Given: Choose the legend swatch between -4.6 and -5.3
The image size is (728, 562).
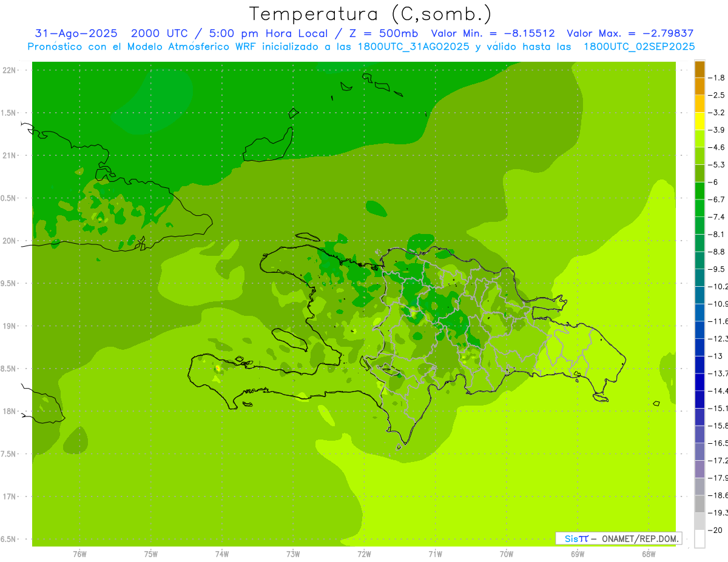Looking at the screenshot, I should coord(699,156).
